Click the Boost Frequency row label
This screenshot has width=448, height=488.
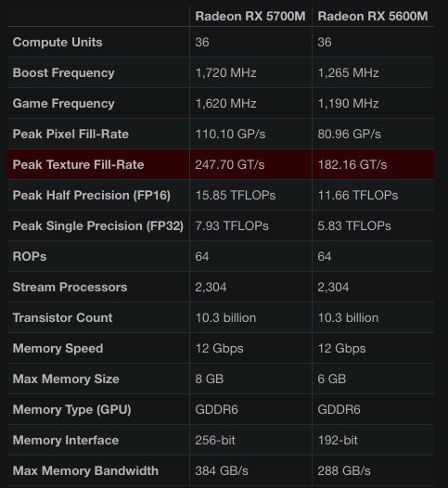coord(64,72)
